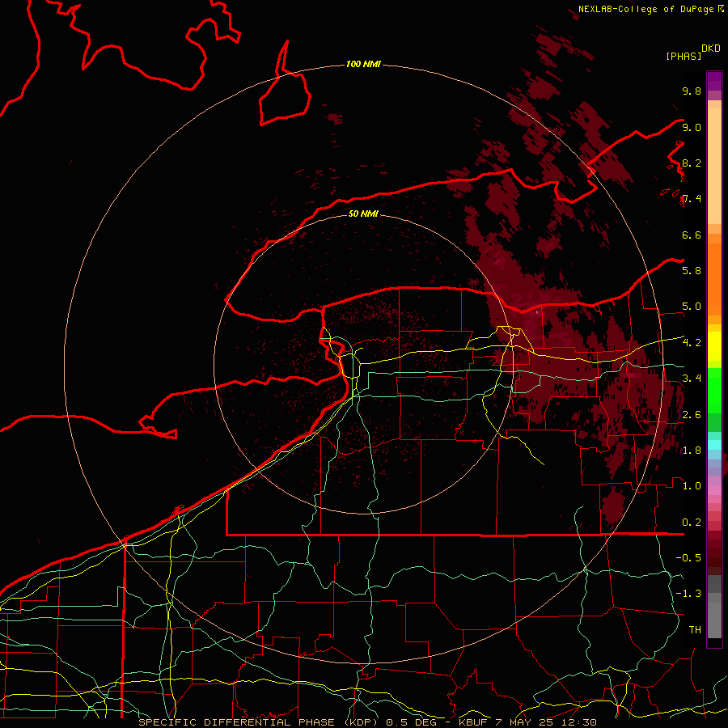The image size is (728, 728).
Task: Click the Specific Differential Phase KBUF caption text
Action: pos(368,722)
